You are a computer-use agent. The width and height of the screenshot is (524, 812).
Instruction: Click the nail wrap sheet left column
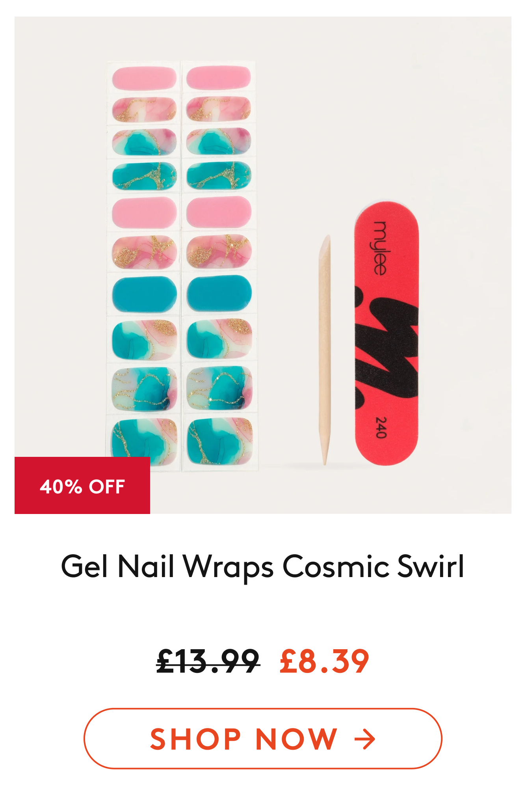[x=144, y=266]
